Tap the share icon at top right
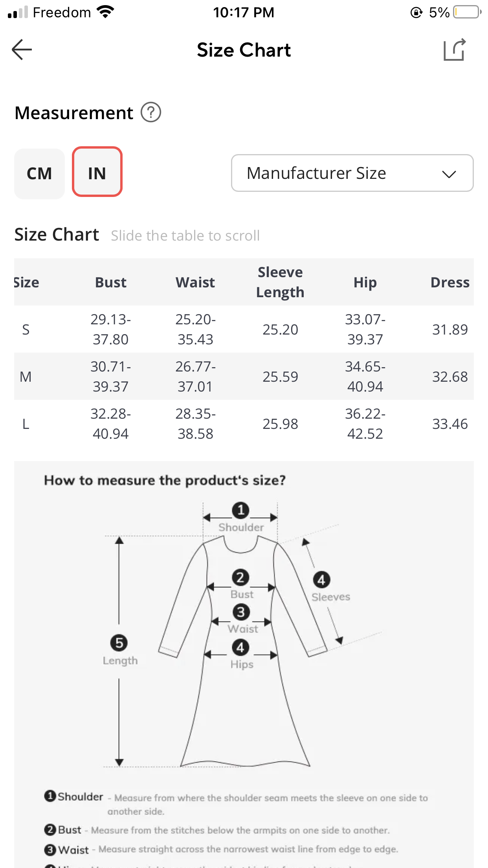Image resolution: width=488 pixels, height=868 pixels. [455, 50]
